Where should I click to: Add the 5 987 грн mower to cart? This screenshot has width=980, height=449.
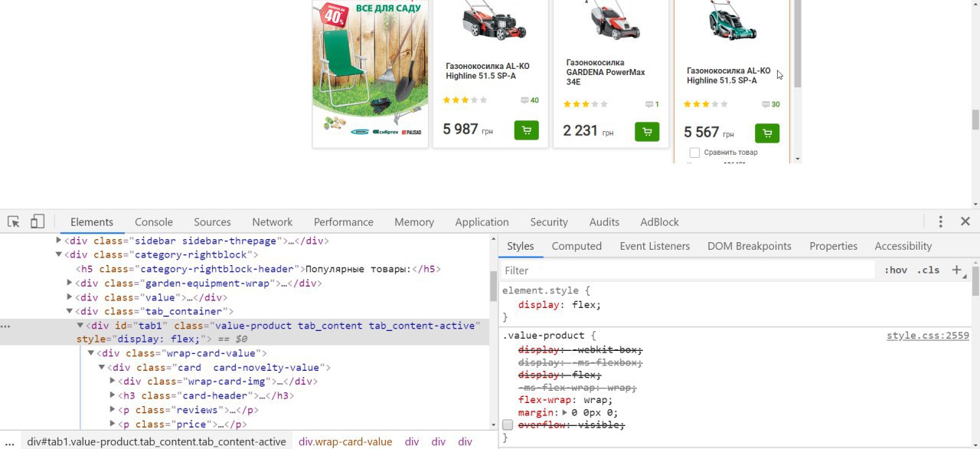tap(526, 130)
